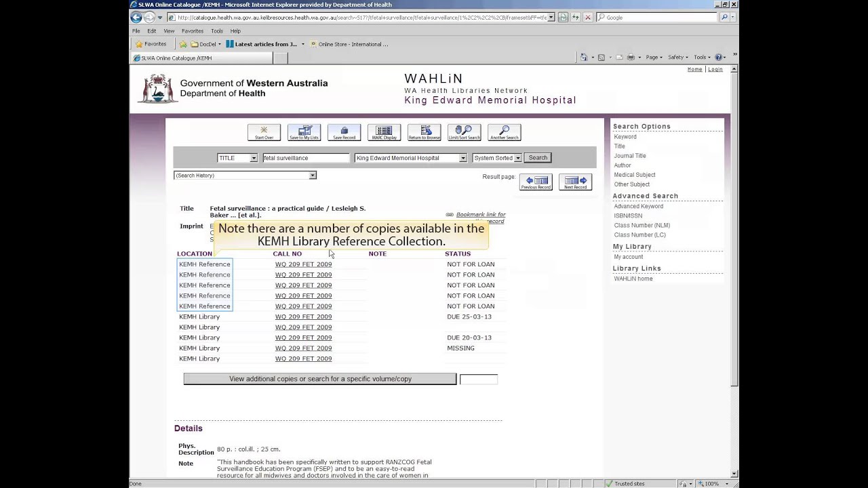Click the Journal Title link
Screen dimensions: 868x488
(630, 156)
